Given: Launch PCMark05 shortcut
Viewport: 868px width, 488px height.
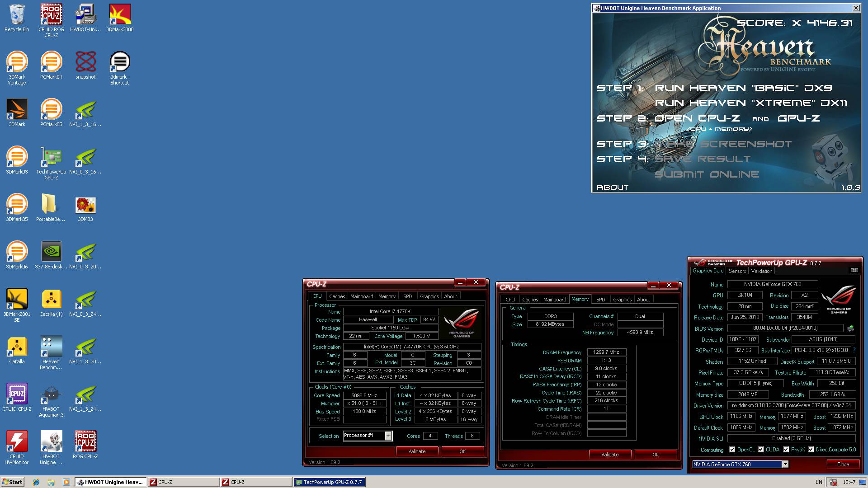Looking at the screenshot, I should click(51, 113).
